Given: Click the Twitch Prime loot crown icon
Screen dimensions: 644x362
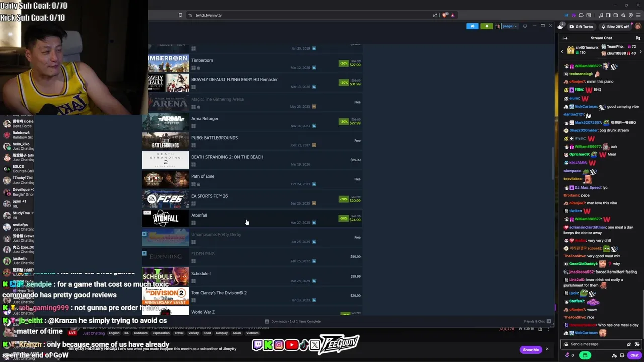Looking at the screenshot, I should [560, 26].
